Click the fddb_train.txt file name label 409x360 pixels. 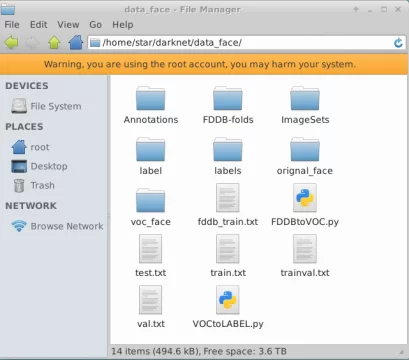click(x=228, y=222)
